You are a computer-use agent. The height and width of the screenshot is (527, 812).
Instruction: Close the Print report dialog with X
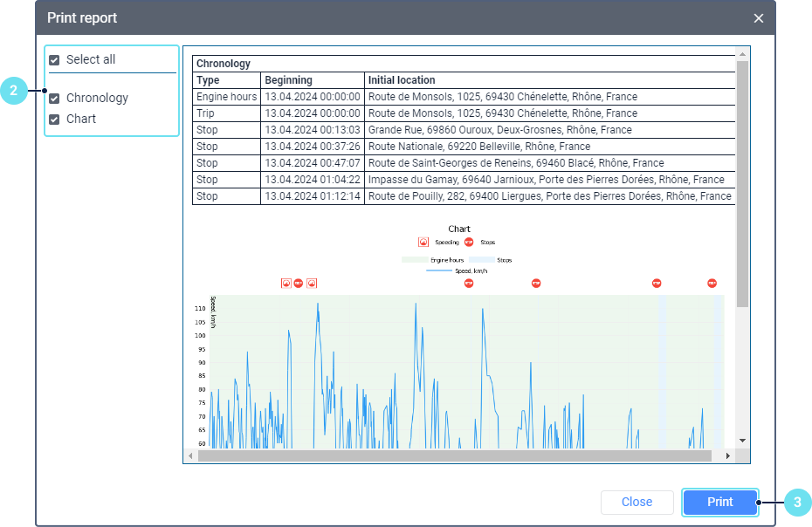758,18
